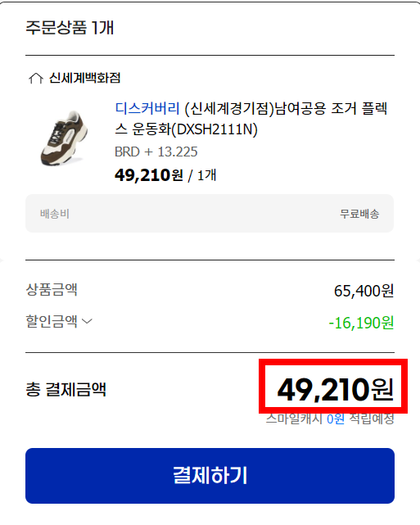Click the 배송비 label in gray box
Viewport: 420px width, 525px height.
[x=55, y=214]
